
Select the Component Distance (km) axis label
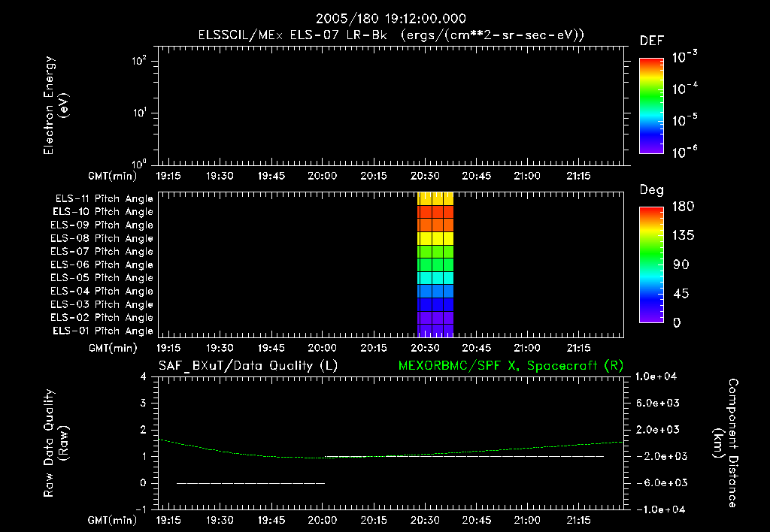(x=726, y=443)
